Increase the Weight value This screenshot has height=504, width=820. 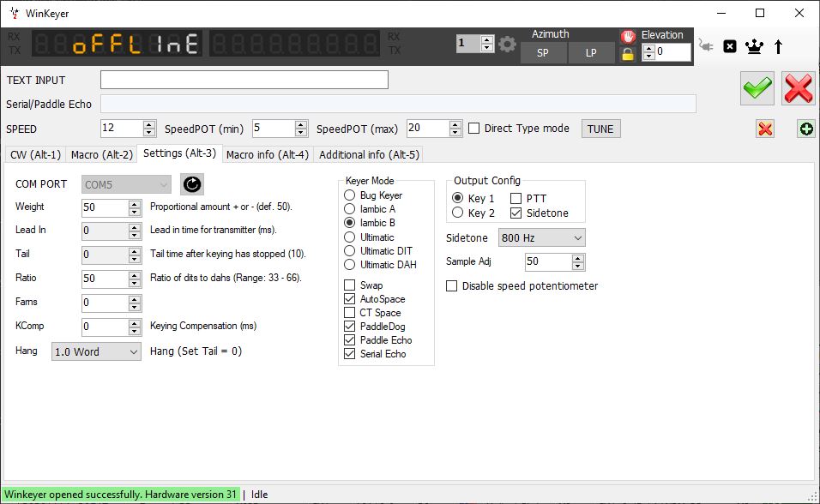[135, 204]
